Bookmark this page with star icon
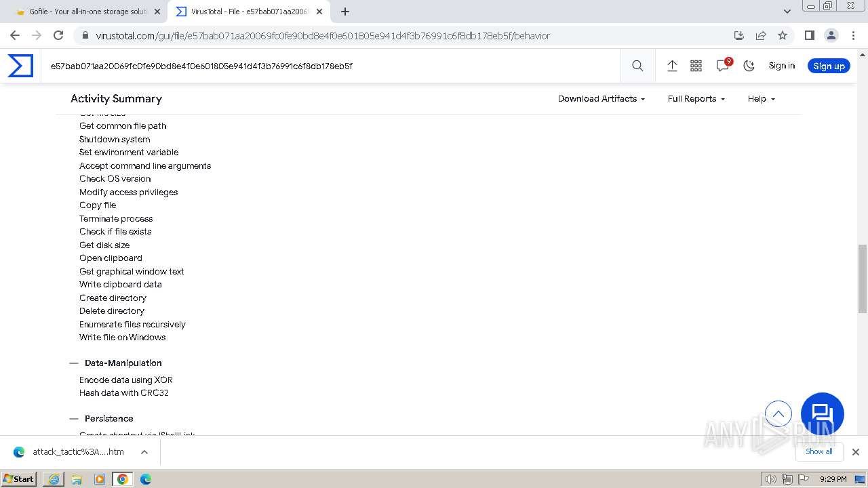This screenshot has height=488, width=868. [x=783, y=35]
